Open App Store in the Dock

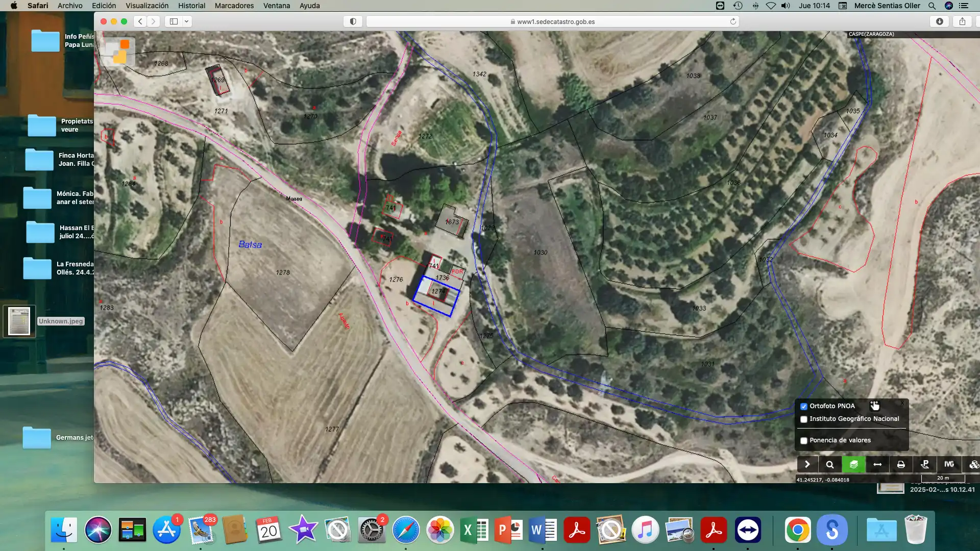pos(166,530)
